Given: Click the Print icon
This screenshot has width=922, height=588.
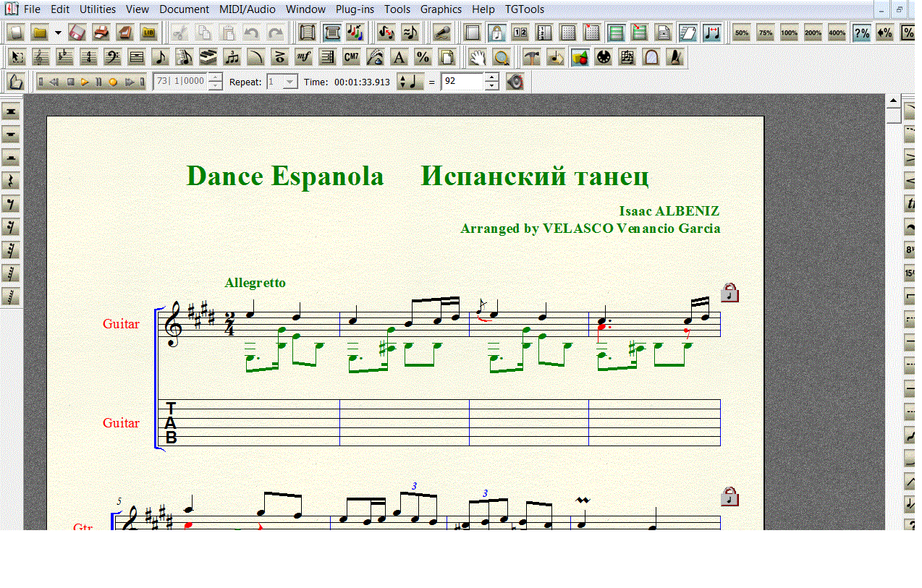Looking at the screenshot, I should coord(102,33).
